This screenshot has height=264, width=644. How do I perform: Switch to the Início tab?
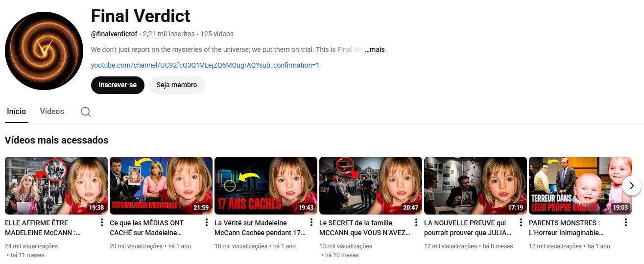coord(16,112)
